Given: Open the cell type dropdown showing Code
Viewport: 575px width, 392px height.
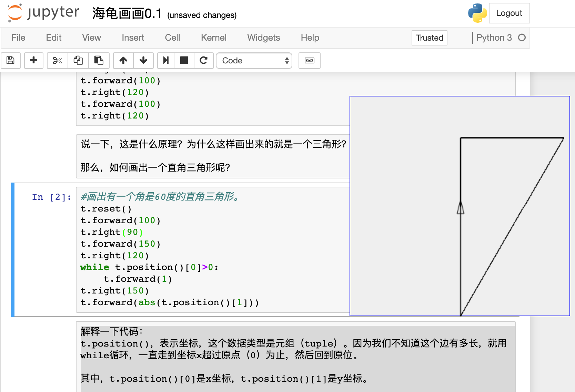Looking at the screenshot, I should tap(254, 61).
